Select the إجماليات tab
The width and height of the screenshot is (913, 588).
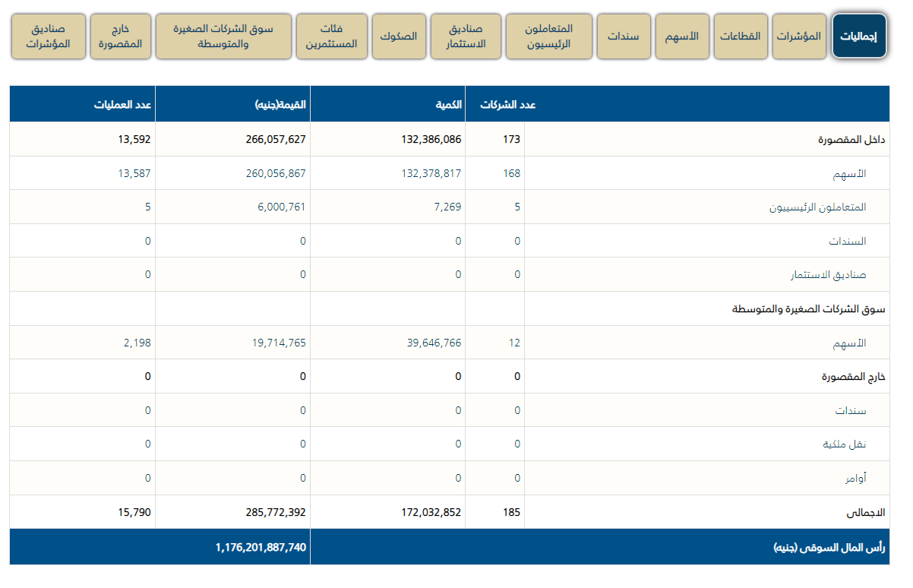point(859,36)
